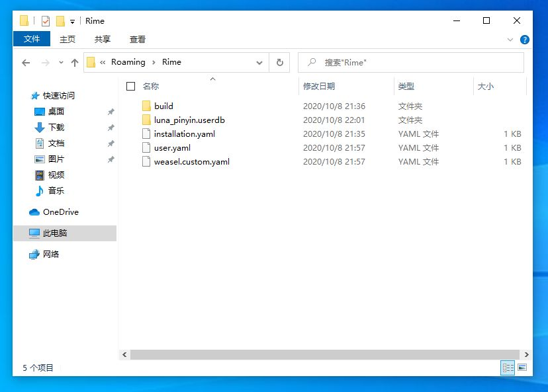The height and width of the screenshot is (392, 548).
Task: Open the recent locations dropdown arrow
Action: pyautogui.click(x=60, y=61)
